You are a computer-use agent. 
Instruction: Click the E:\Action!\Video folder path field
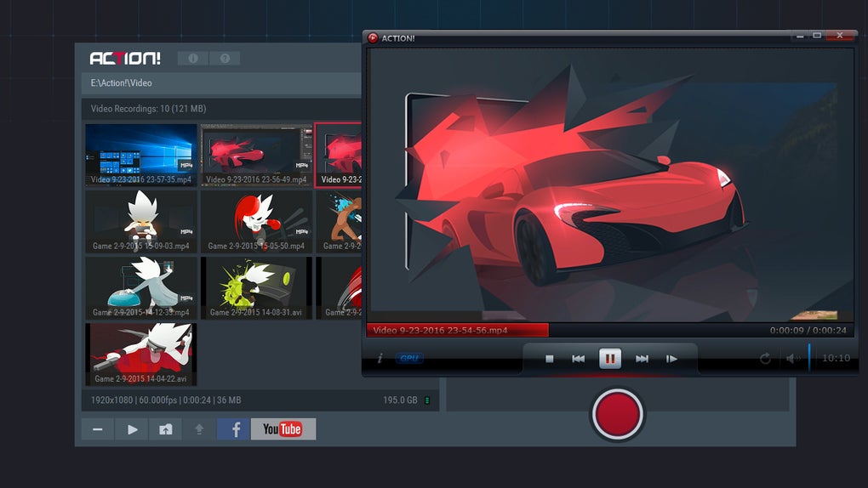coord(221,83)
